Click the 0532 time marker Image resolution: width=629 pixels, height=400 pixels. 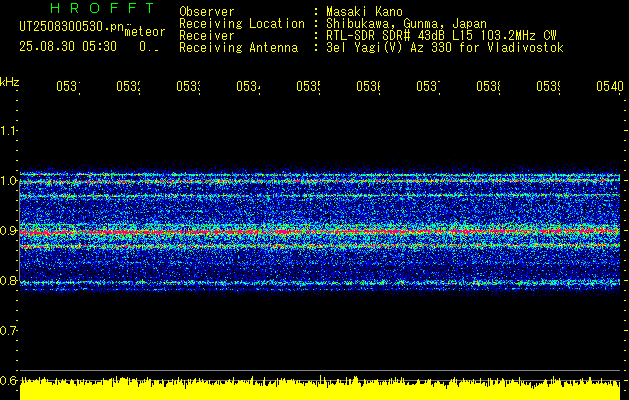tap(128, 86)
